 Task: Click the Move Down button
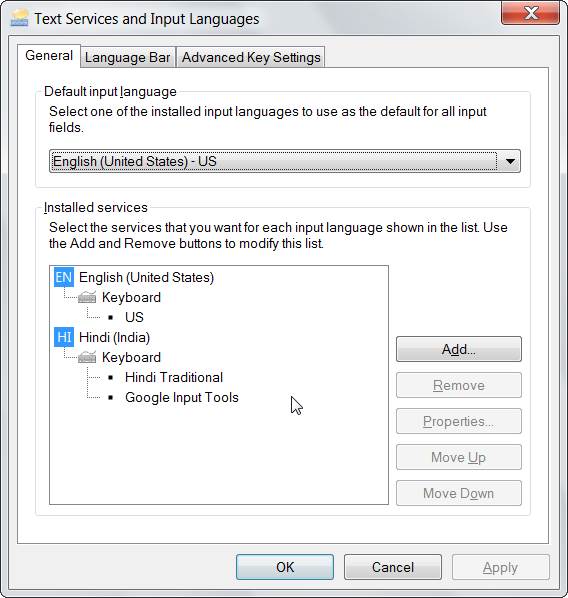[x=459, y=493]
